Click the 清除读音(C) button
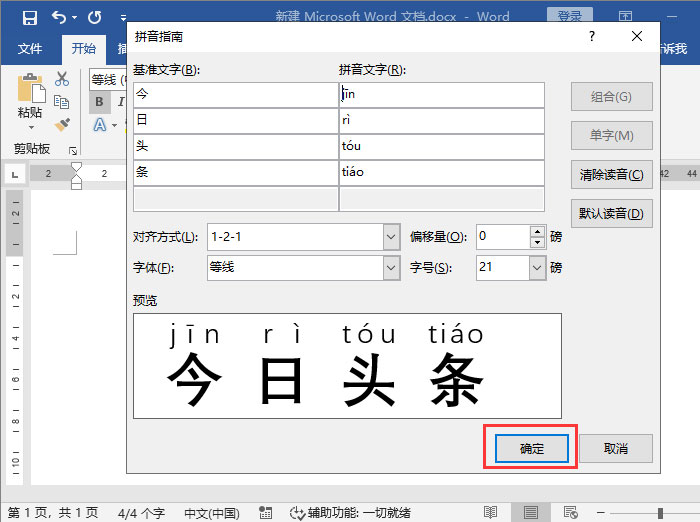 point(612,175)
